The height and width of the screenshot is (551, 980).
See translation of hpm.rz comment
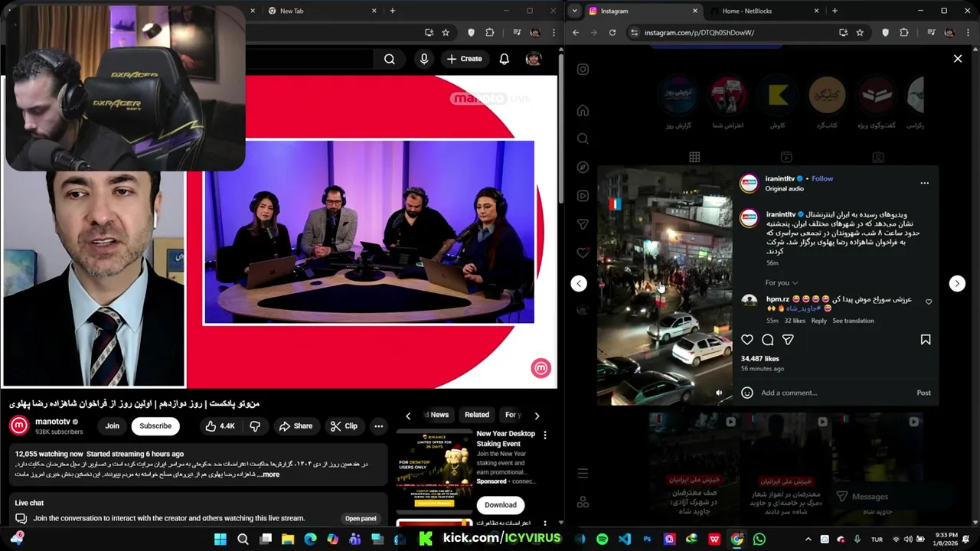[x=853, y=321]
